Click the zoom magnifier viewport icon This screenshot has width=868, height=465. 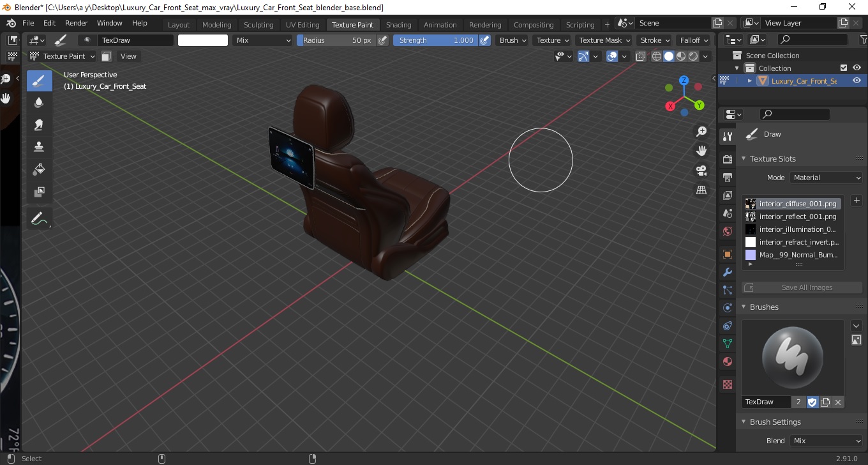click(x=701, y=132)
